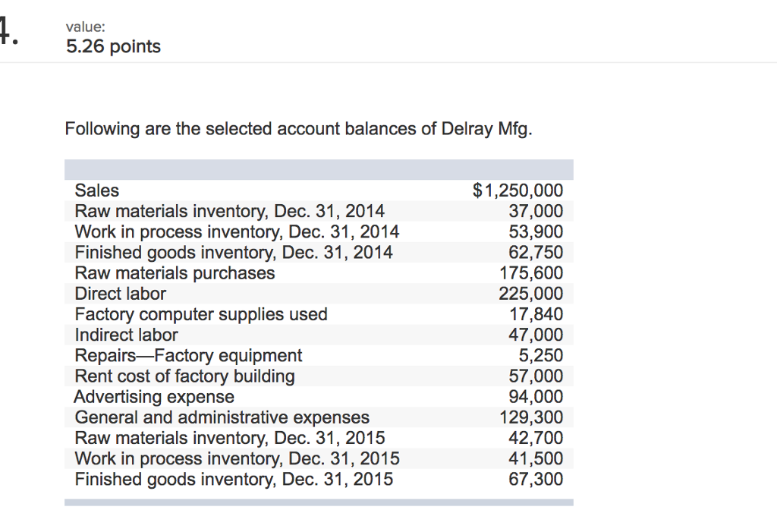Image resolution: width=777 pixels, height=532 pixels.
Task: Click the Indirect labor row label
Action: point(126,335)
